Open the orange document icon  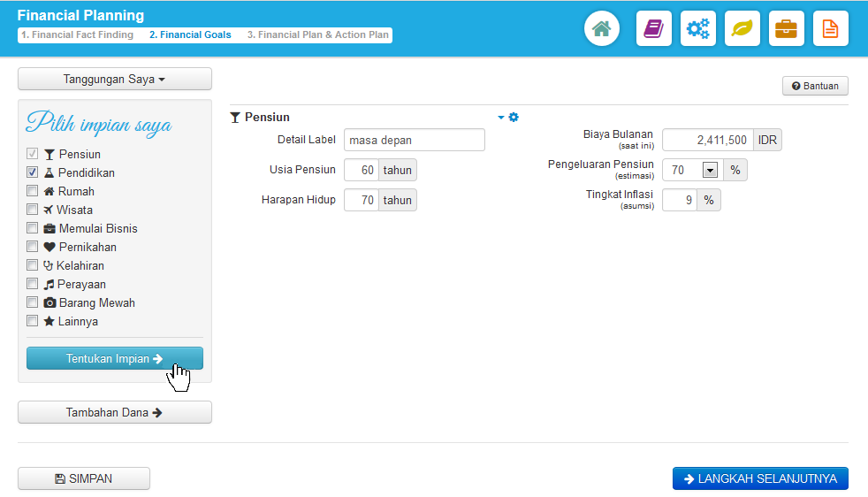830,28
